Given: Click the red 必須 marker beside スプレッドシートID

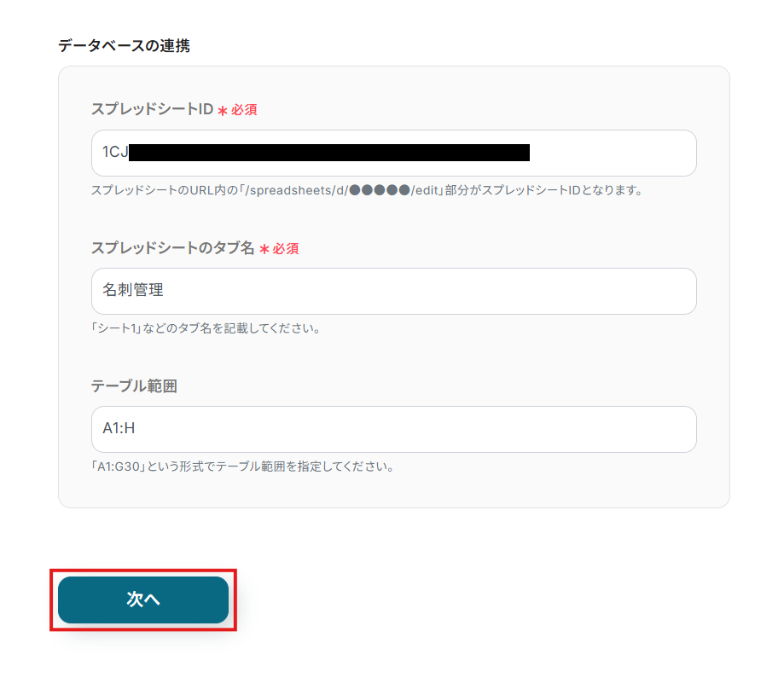Looking at the screenshot, I should [244, 110].
